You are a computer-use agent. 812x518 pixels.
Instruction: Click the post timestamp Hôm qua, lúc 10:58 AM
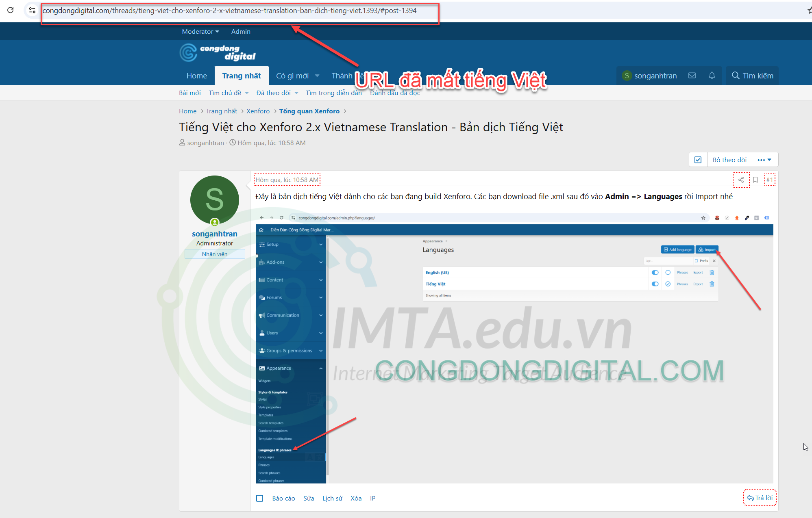click(x=287, y=180)
